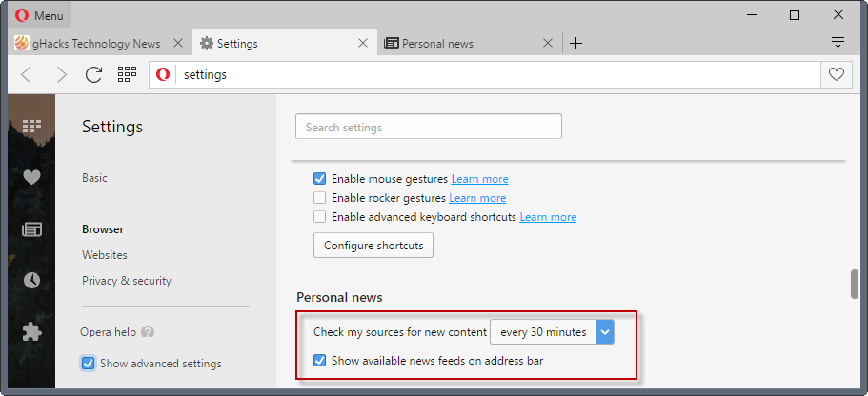Uncheck Show available news feeds on address bar

pos(319,361)
